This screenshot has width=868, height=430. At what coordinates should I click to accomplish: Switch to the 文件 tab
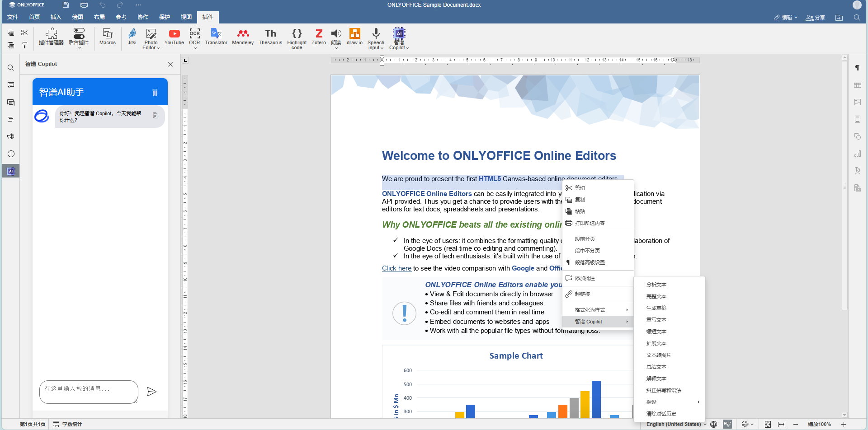(13, 17)
